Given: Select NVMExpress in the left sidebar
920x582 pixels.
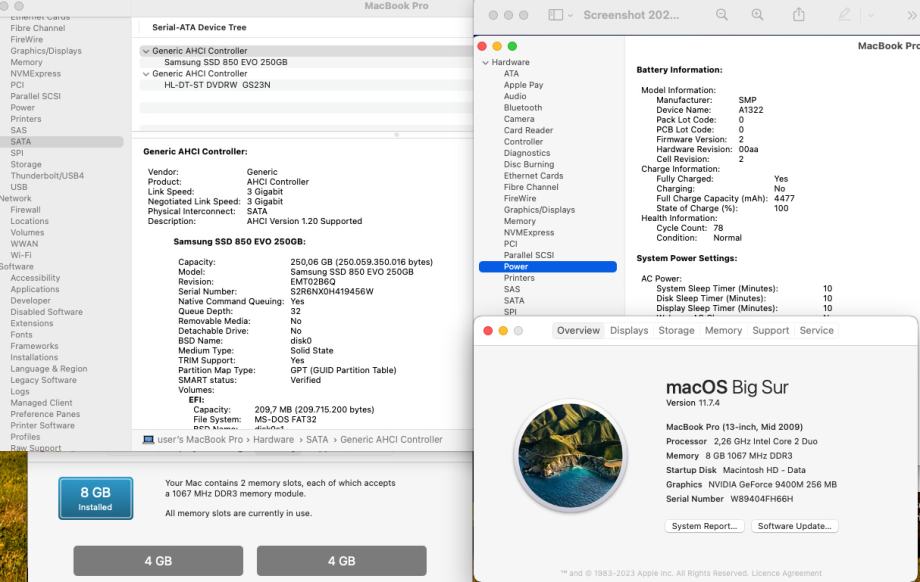Looking at the screenshot, I should [35, 74].
